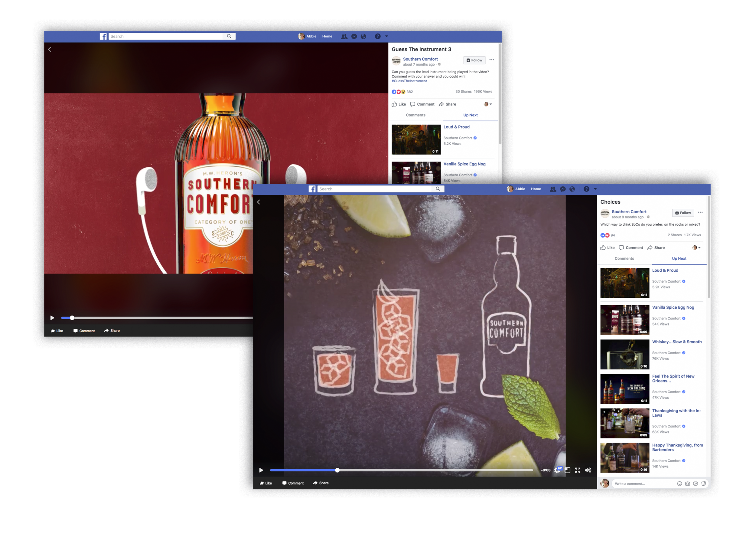Click Like under the Choices video player
The width and height of the screenshot is (756, 550).
tap(266, 483)
